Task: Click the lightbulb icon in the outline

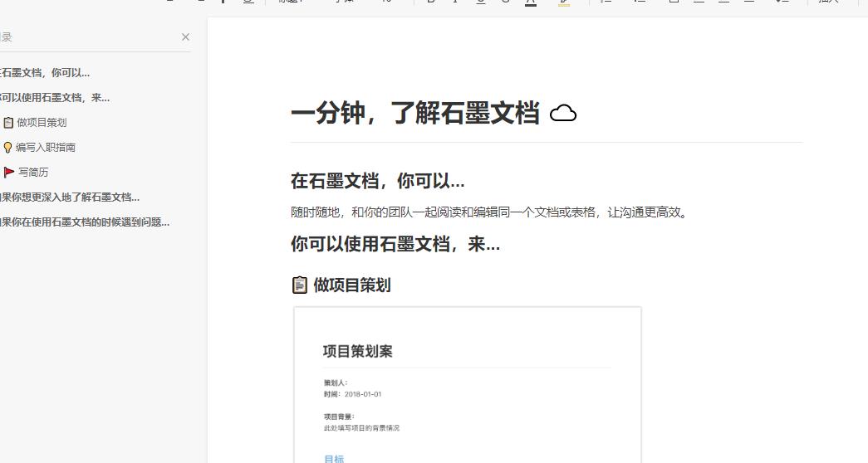Action: 7,148
